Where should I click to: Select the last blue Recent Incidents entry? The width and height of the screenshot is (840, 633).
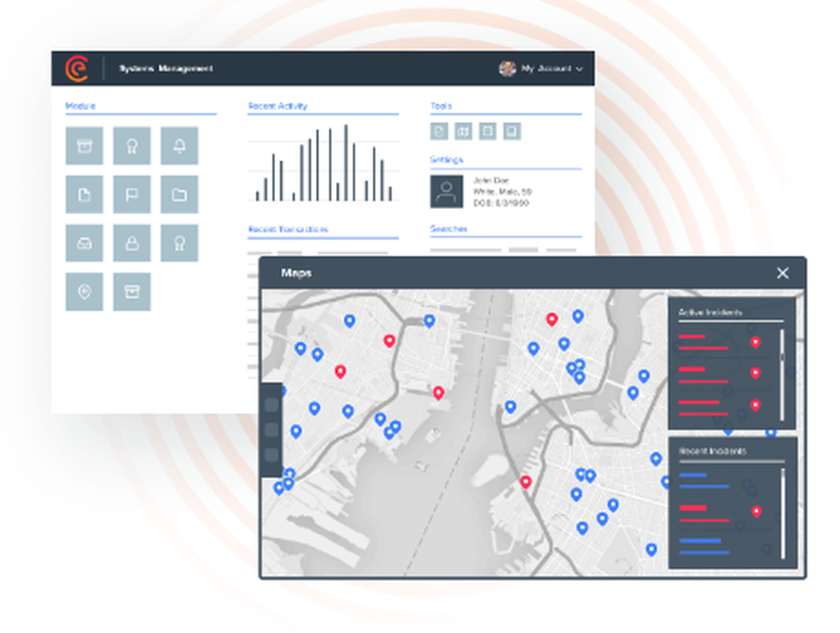[705, 546]
